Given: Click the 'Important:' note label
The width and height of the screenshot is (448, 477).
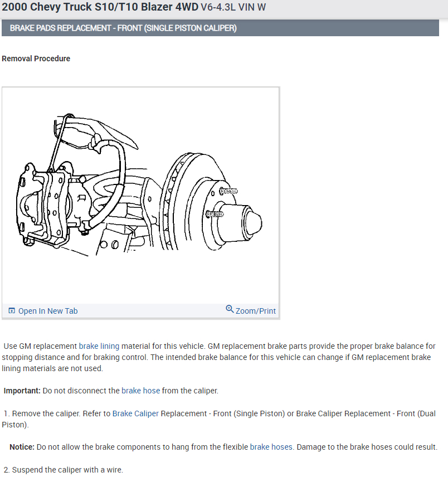Looking at the screenshot, I should (22, 391).
